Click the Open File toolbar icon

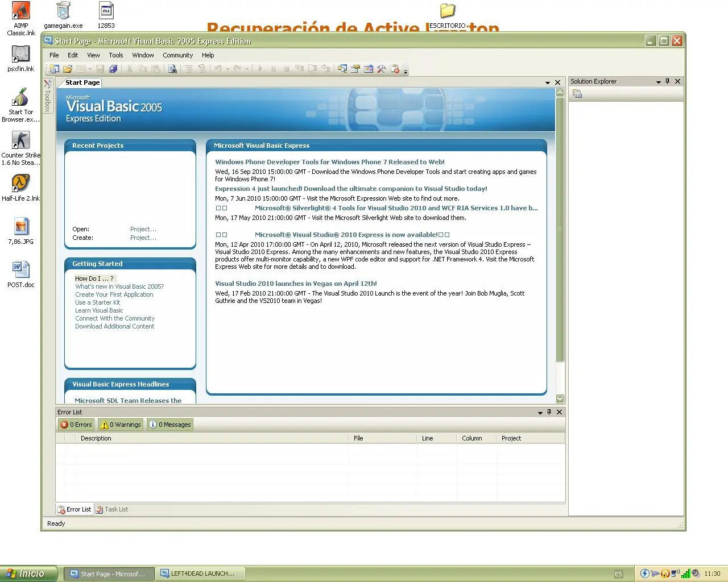click(x=68, y=69)
